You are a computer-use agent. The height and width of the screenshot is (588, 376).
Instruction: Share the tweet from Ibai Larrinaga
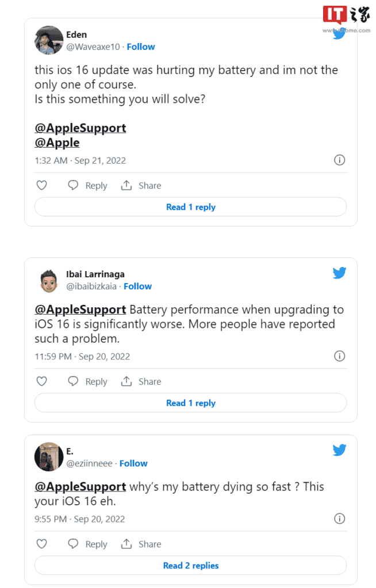point(141,381)
